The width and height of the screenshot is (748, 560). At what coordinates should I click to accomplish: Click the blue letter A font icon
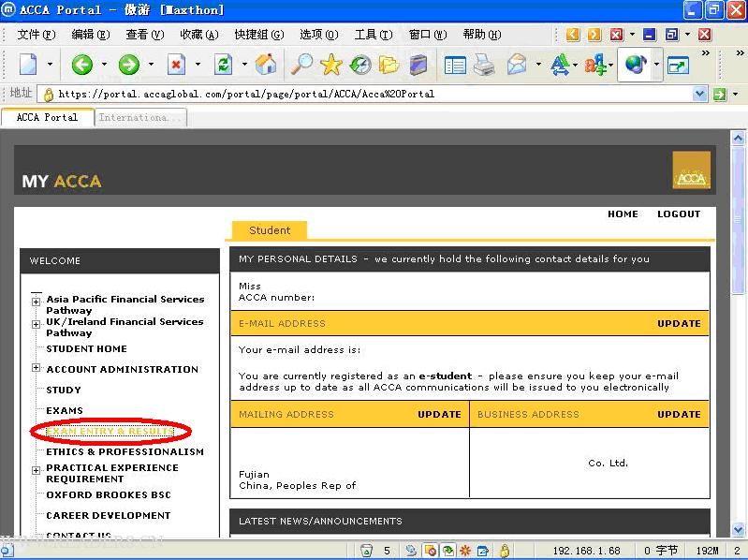click(560, 65)
